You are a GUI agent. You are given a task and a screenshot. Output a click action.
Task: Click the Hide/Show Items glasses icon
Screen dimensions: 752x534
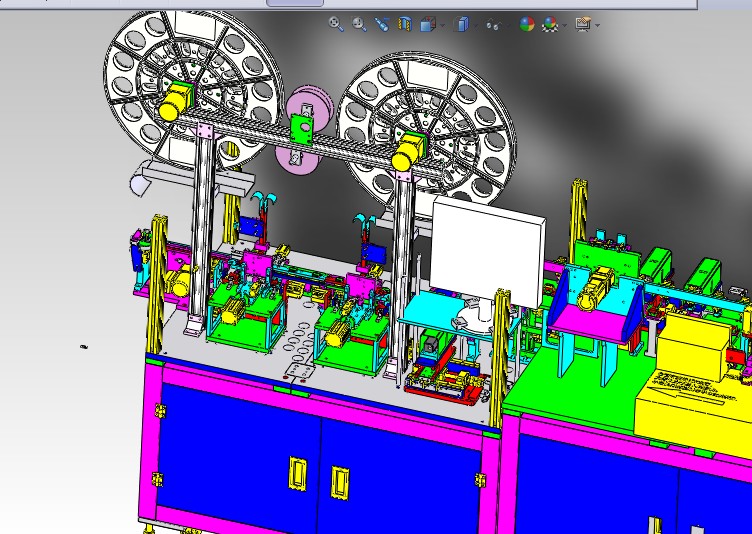tap(493, 24)
